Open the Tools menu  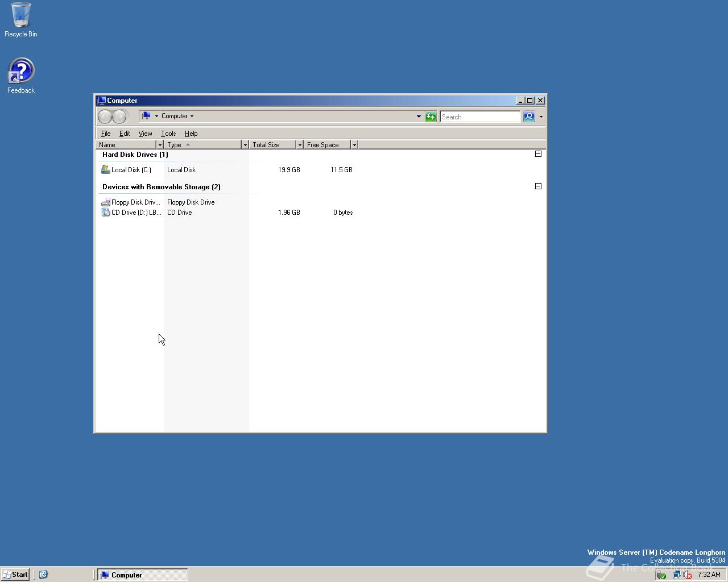pyautogui.click(x=168, y=134)
